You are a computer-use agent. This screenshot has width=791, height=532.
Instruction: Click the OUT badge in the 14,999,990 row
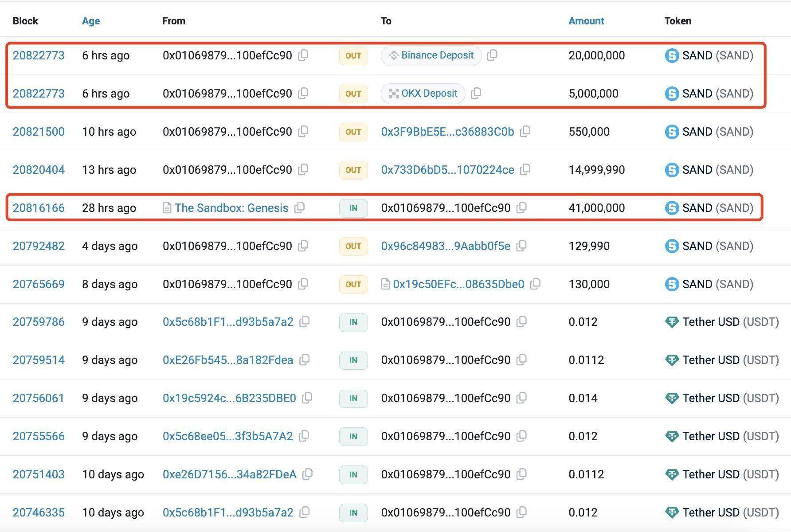[353, 170]
